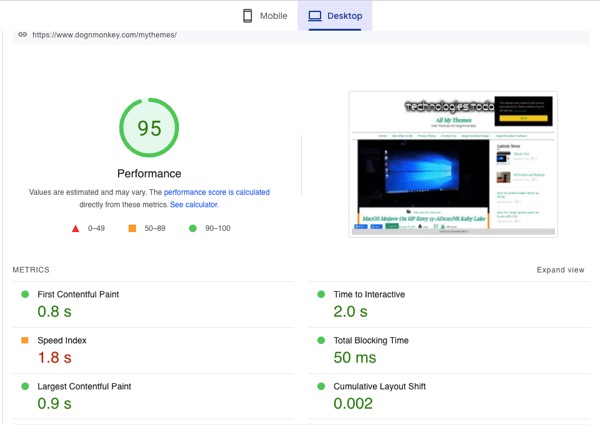Click green dot beside First Contentful Paint

[x=25, y=295]
